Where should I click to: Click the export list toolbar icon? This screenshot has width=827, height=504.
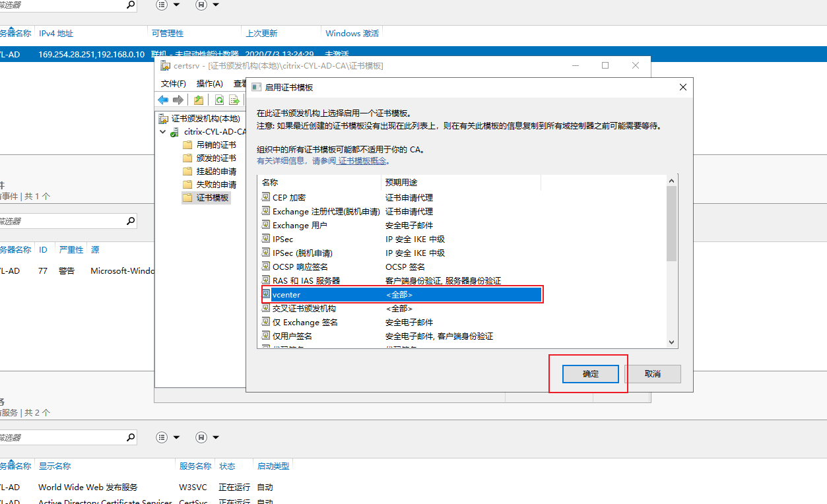[234, 100]
